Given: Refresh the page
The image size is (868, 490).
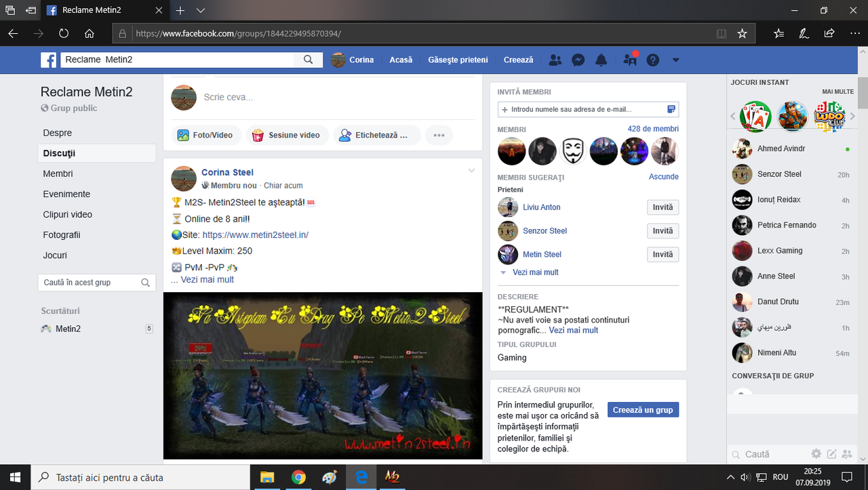Looking at the screenshot, I should point(64,33).
